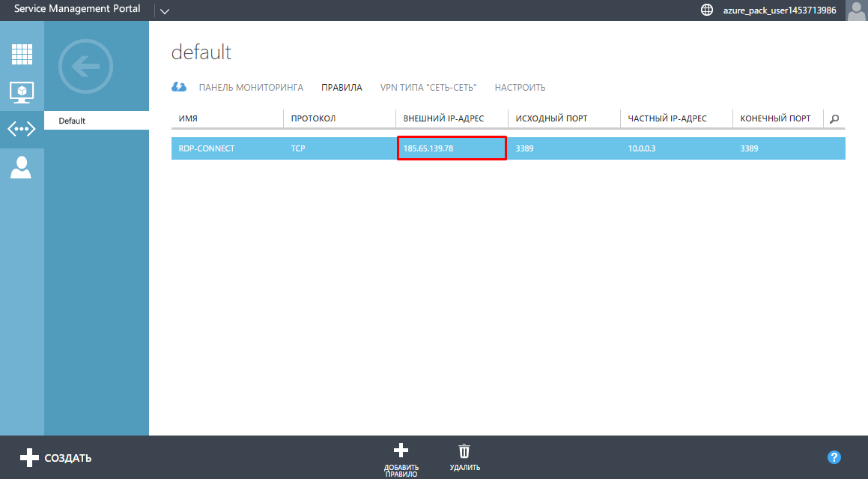Select the RDP-CONNECT rule row
The width and height of the screenshot is (868, 479).
225,148
